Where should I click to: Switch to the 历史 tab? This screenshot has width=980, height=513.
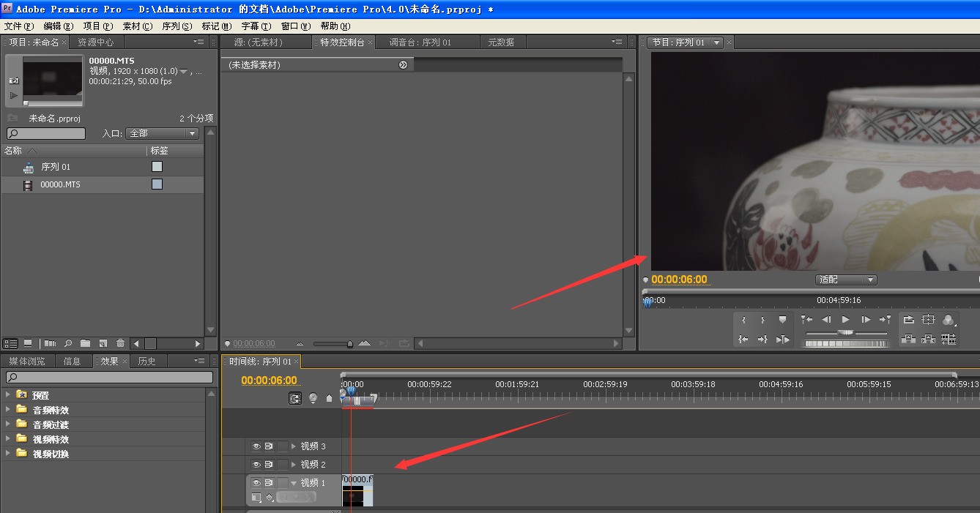point(147,362)
